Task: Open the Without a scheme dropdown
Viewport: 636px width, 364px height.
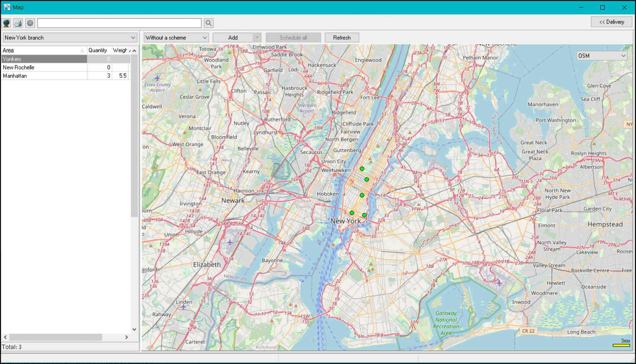Action: tap(176, 38)
